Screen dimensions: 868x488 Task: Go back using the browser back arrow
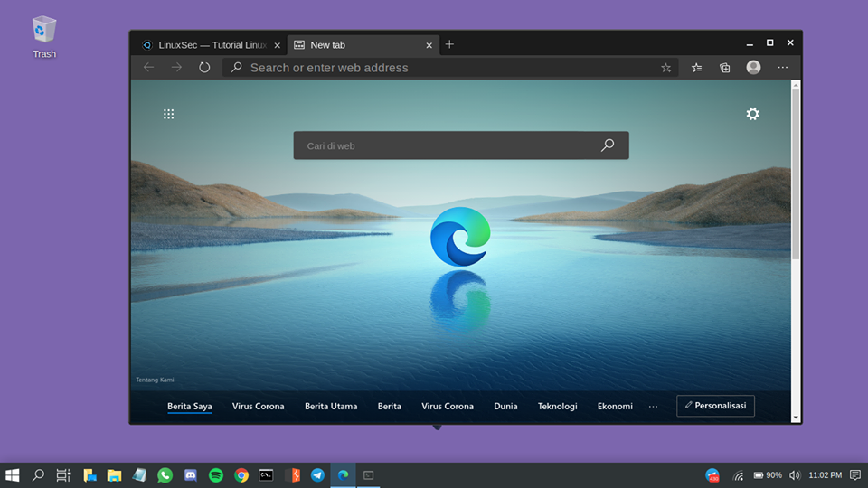click(148, 68)
